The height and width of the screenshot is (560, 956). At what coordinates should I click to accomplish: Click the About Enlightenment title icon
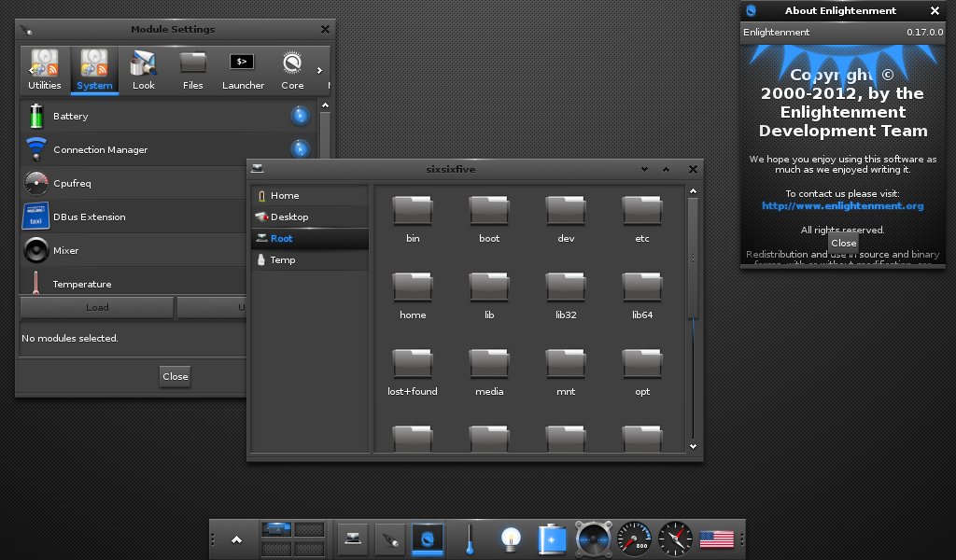752,10
